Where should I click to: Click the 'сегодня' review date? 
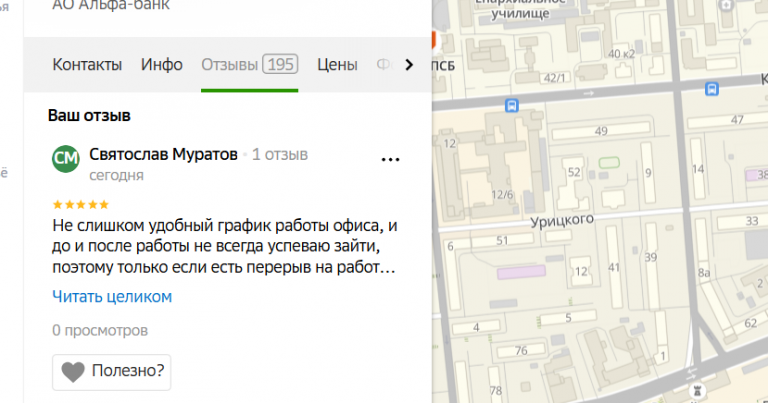(117, 175)
